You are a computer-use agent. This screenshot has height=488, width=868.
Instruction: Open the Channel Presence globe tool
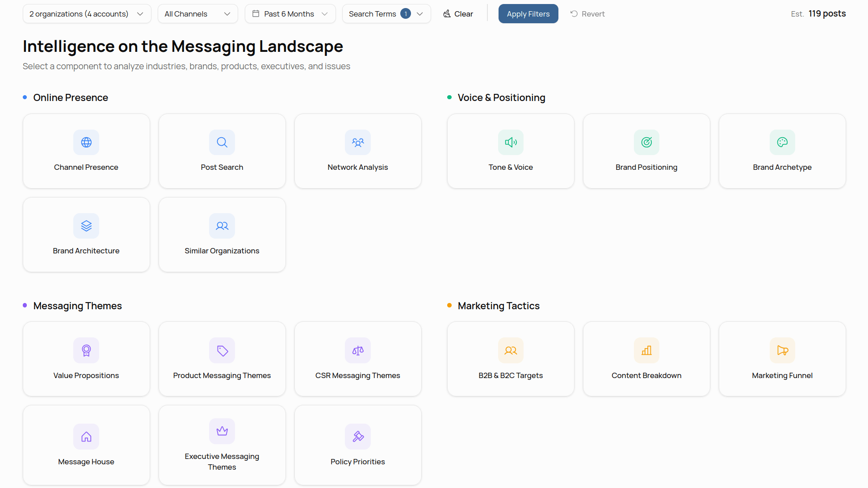[x=86, y=151]
